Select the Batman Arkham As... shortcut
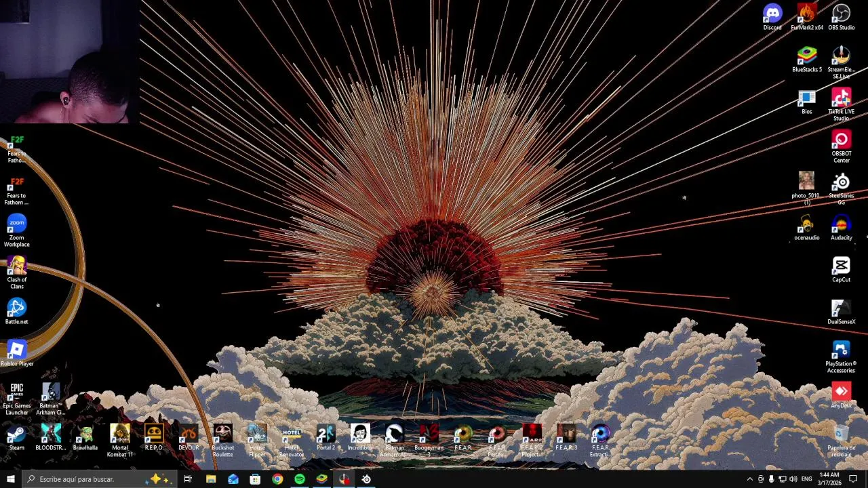The image size is (868, 488). [394, 441]
